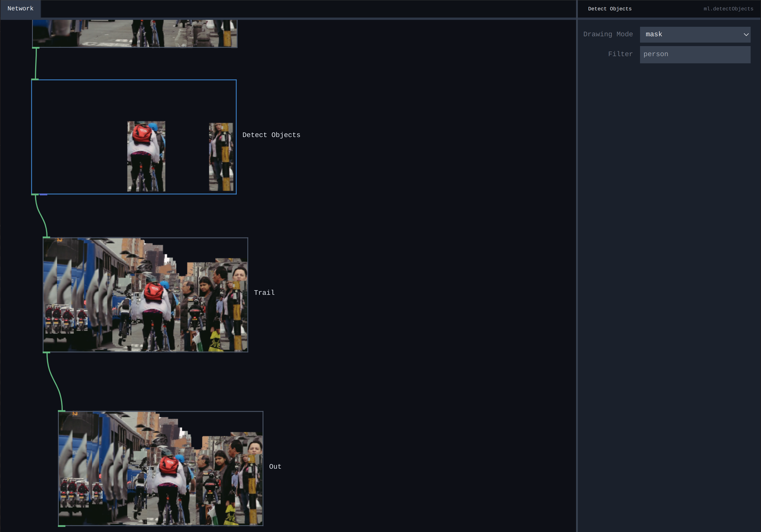The image size is (761, 532).
Task: Click the purple output port of Detect Objects
Action: pos(43,194)
